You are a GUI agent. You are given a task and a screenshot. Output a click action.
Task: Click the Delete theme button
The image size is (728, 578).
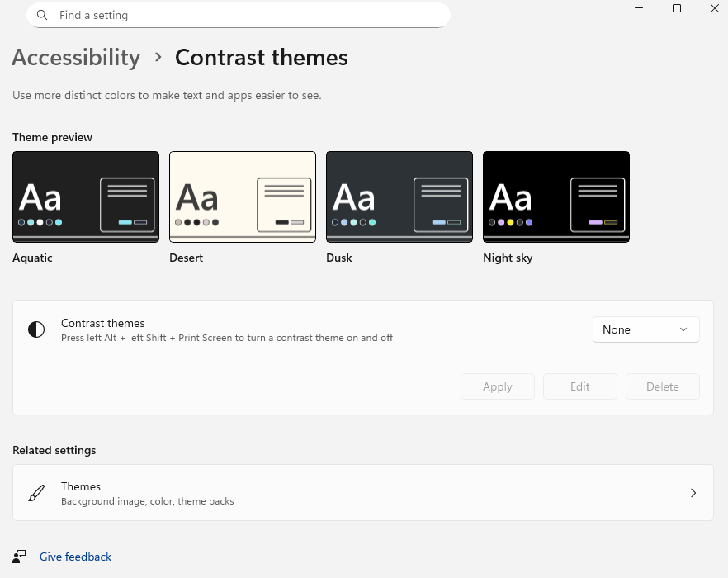[x=662, y=386]
